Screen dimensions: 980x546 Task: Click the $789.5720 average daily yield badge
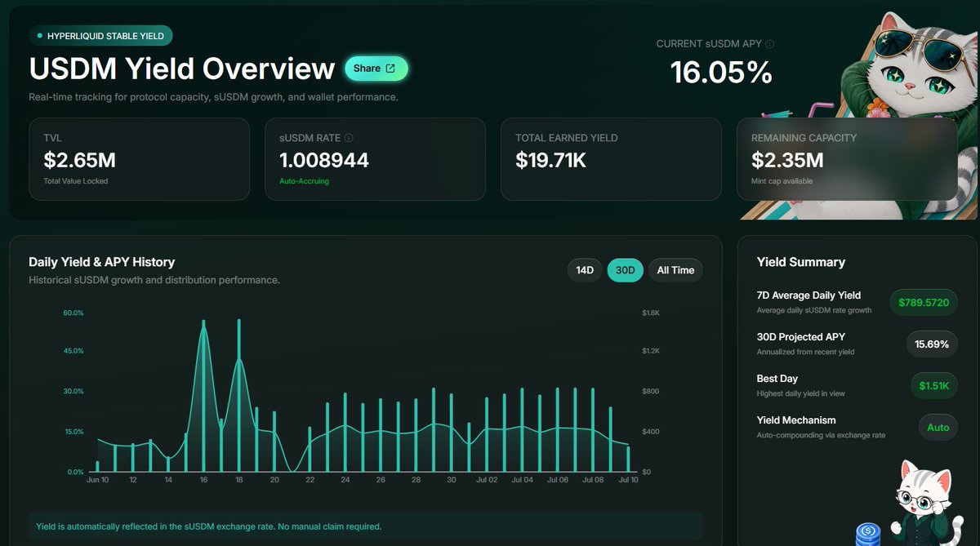point(924,302)
